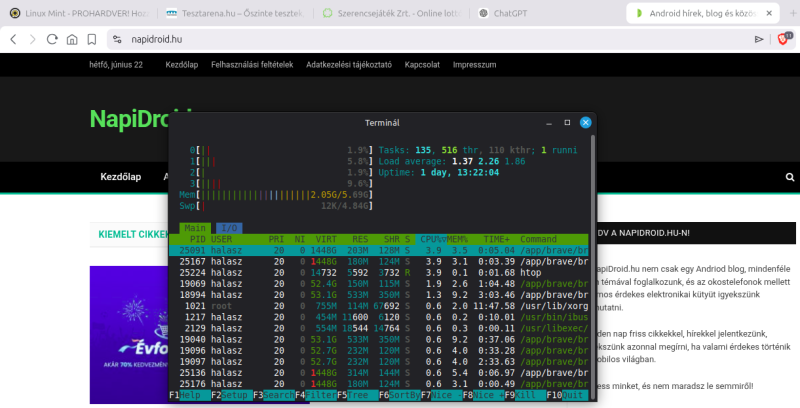The image size is (800, 408).
Task: Click F2 Setup in htop footer
Action: coord(232,395)
